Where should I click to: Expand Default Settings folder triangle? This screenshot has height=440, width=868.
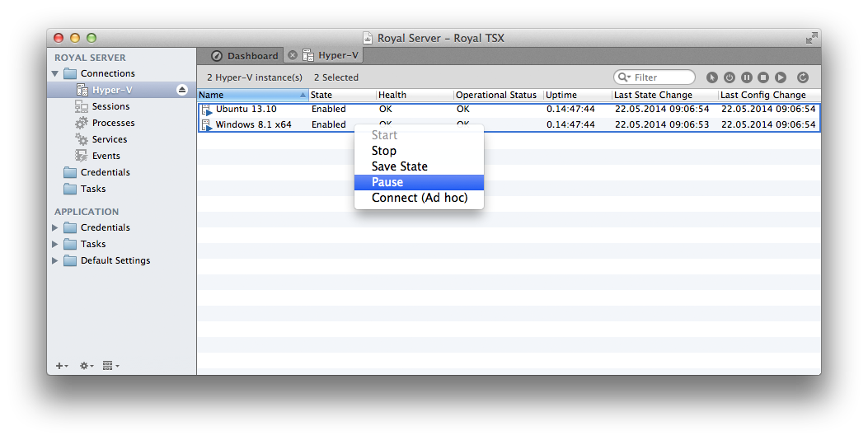pos(54,260)
